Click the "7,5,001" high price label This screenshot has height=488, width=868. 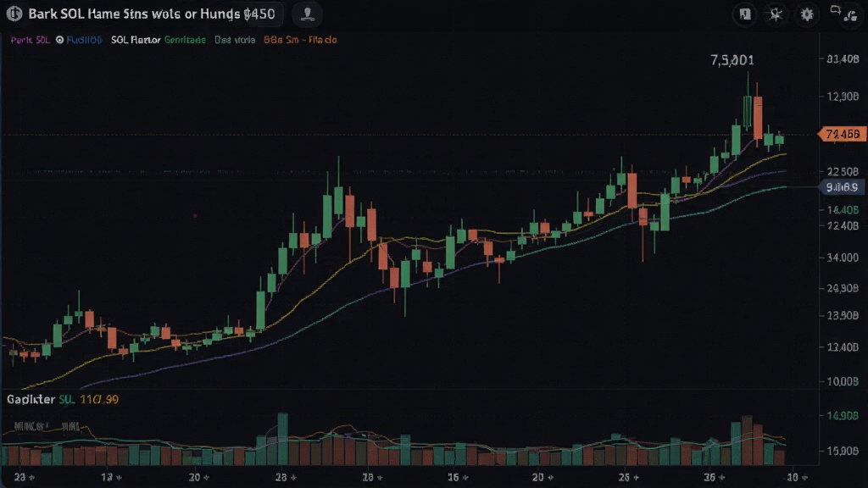(732, 60)
